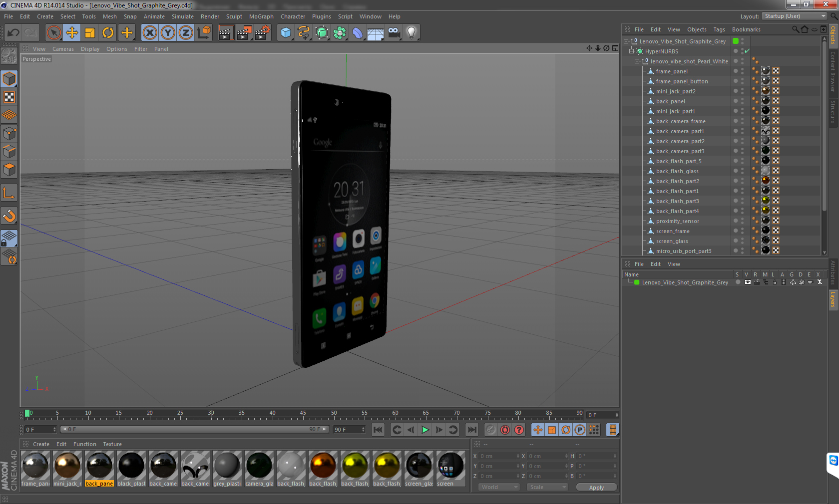Click the Record Active Objects button
839x504 pixels.
(x=491, y=430)
